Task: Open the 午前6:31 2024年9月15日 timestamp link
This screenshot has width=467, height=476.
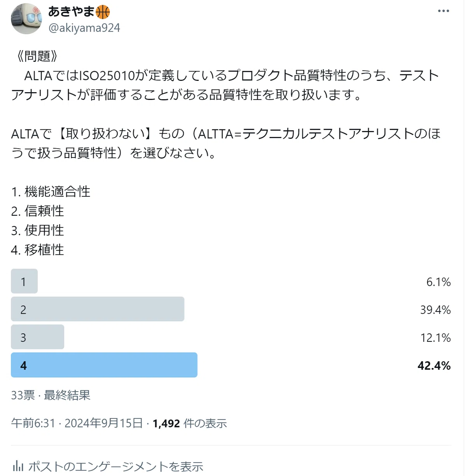Action: (77, 423)
